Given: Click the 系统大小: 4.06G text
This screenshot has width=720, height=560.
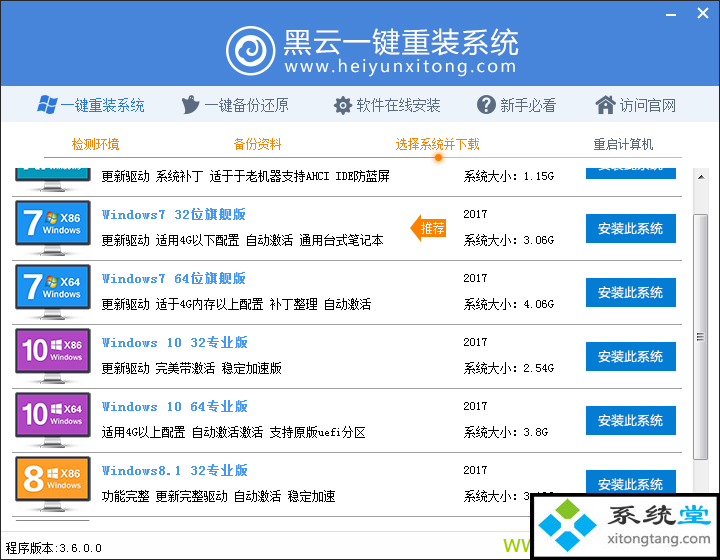Looking at the screenshot, I should point(509,304).
